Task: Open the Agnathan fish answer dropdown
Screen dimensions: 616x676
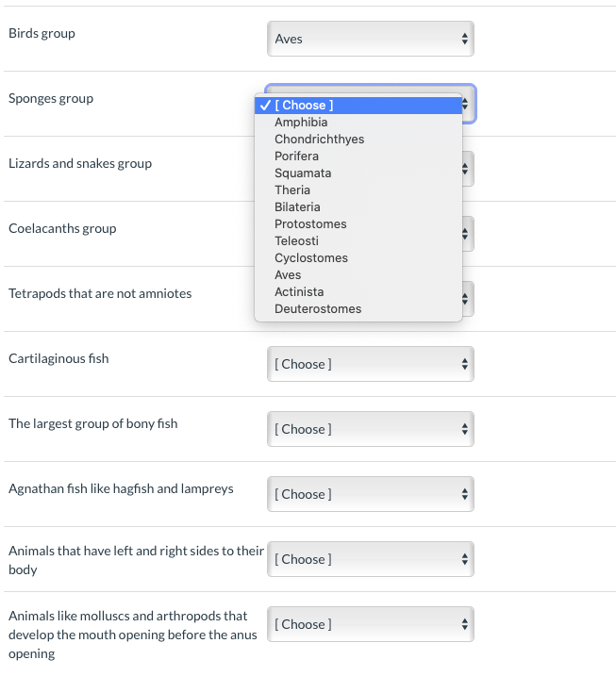Action: click(x=370, y=494)
